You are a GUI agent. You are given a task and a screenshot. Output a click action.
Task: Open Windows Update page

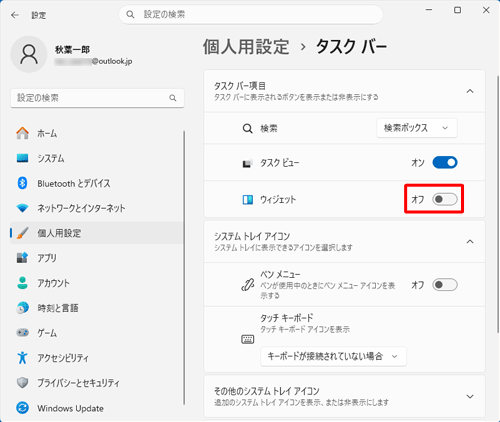[x=97, y=408]
